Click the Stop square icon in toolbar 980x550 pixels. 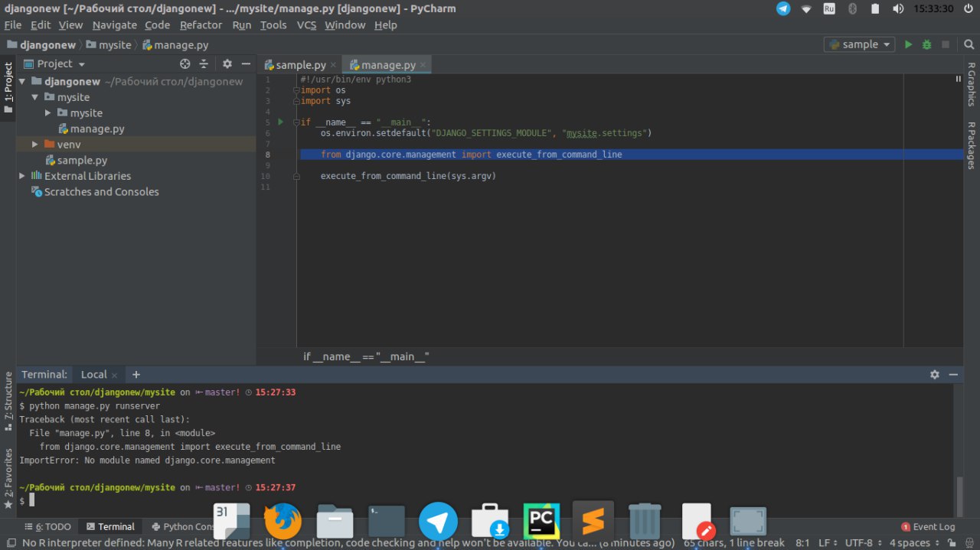(946, 44)
